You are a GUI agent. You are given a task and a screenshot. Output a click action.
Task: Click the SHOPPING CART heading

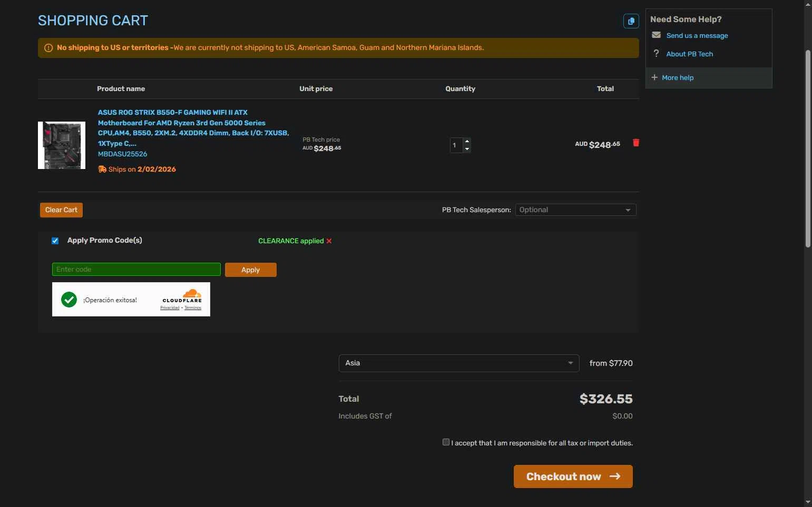click(93, 21)
